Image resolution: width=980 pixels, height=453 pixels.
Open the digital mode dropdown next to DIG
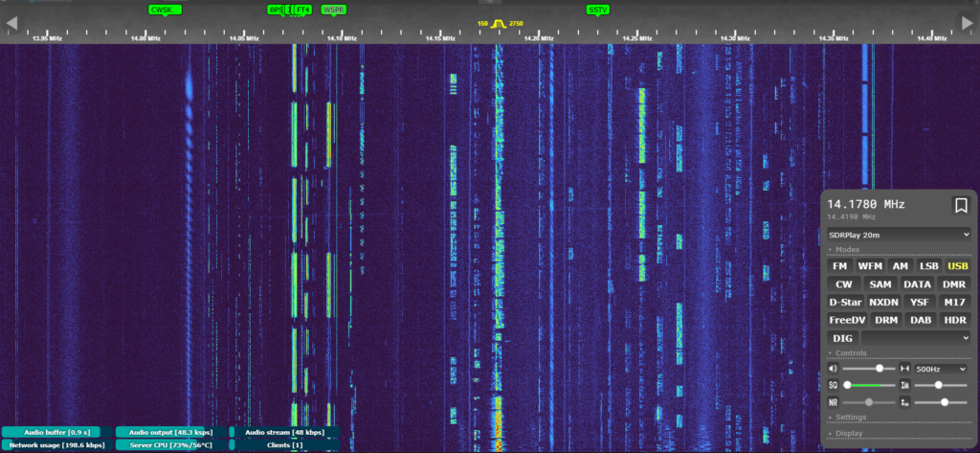917,338
